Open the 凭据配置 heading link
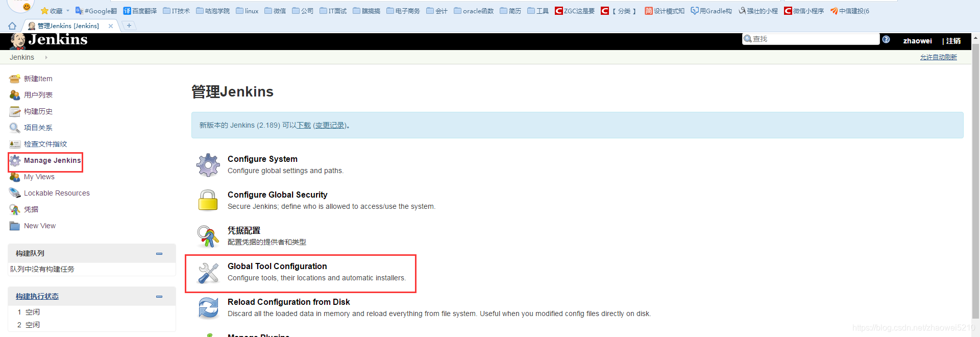This screenshot has width=980, height=337. coord(244,231)
